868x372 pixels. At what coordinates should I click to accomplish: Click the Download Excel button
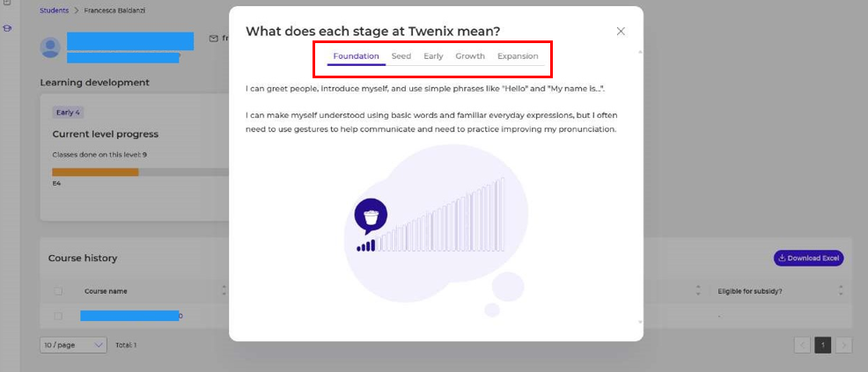[x=809, y=259]
